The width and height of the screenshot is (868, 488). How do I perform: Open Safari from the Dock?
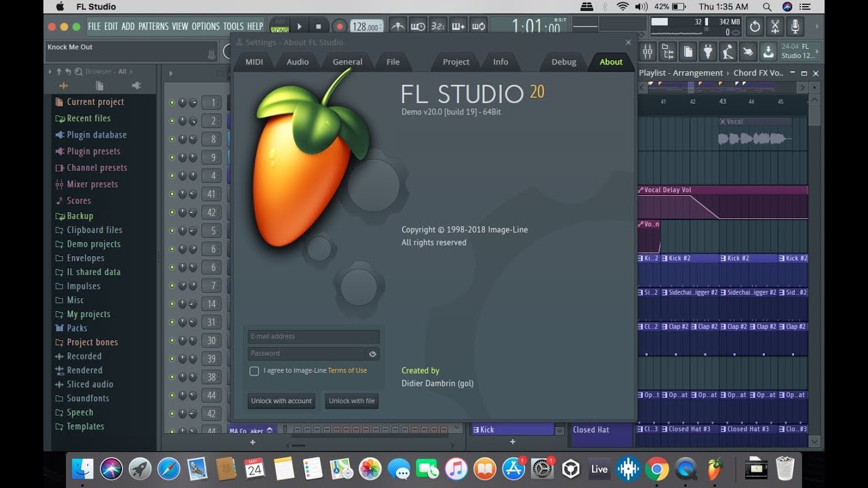[x=169, y=468]
